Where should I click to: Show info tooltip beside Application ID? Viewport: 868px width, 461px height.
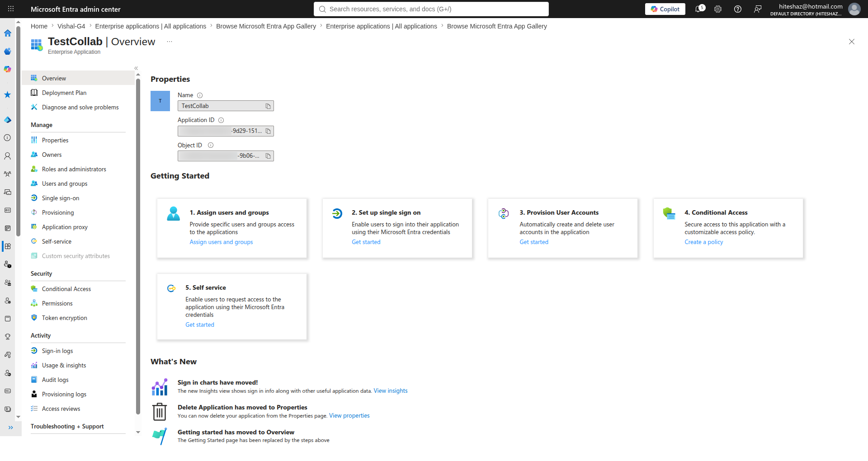point(221,120)
